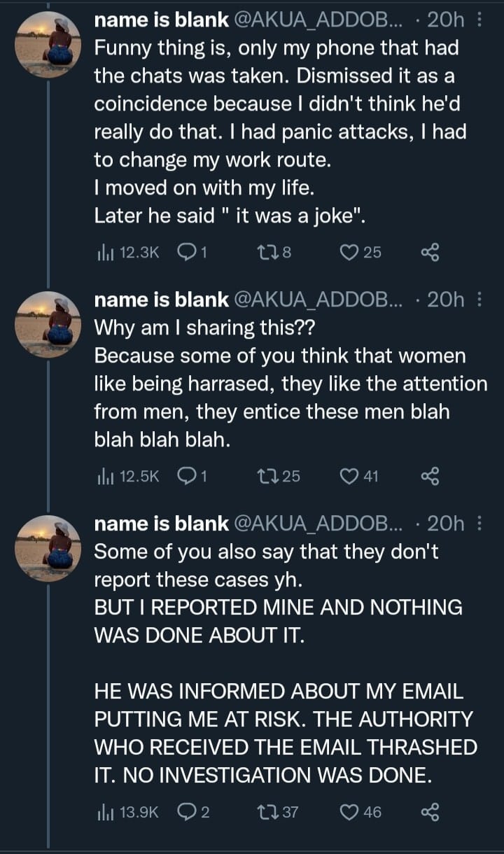Viewport: 504px width, 854px height.
Task: Open more options menu on third tweet
Action: [x=479, y=523]
